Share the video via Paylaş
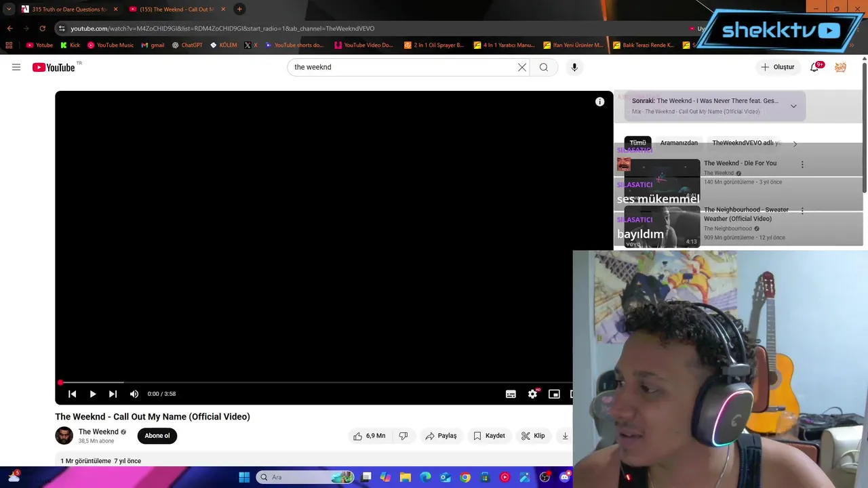 [441, 436]
